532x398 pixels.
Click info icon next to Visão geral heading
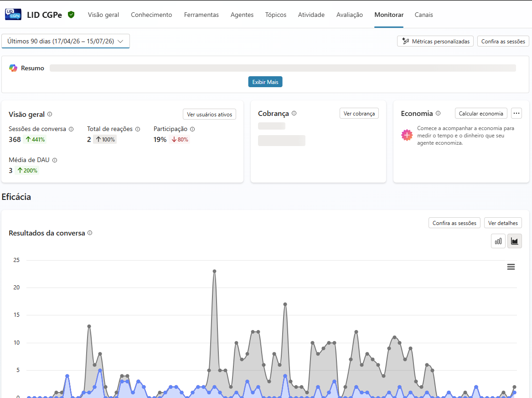pos(50,114)
